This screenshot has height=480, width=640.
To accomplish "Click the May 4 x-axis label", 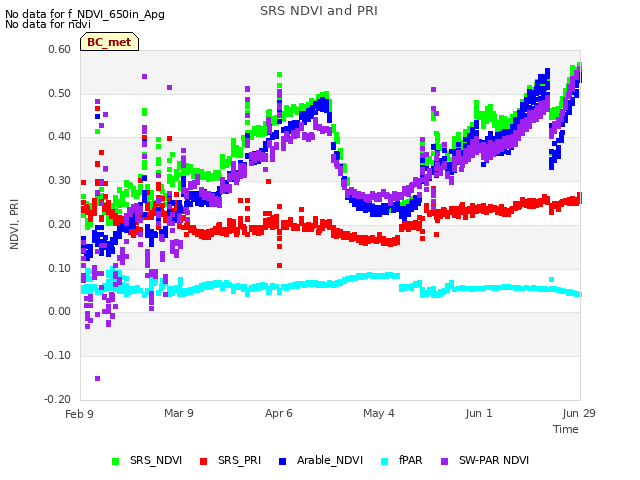I will click(x=379, y=413).
